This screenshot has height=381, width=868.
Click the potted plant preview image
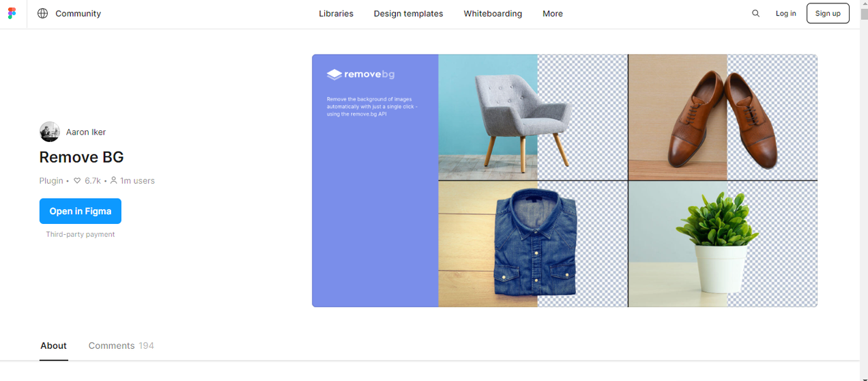coord(723,244)
